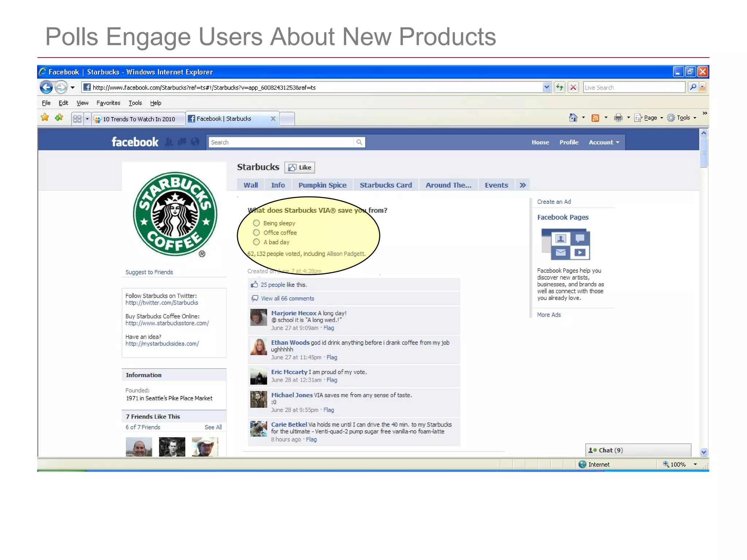Open the Events tab
Viewport: 747px width, 560px height.
pyautogui.click(x=496, y=185)
